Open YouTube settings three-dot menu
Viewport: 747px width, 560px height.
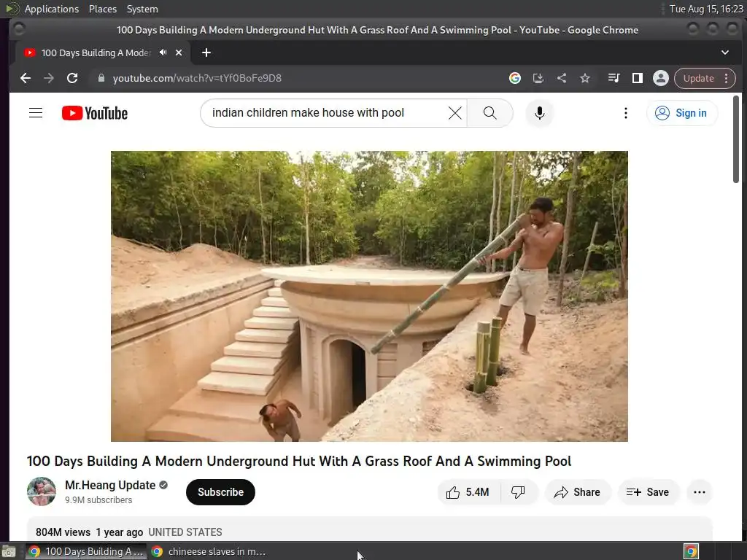coord(626,113)
